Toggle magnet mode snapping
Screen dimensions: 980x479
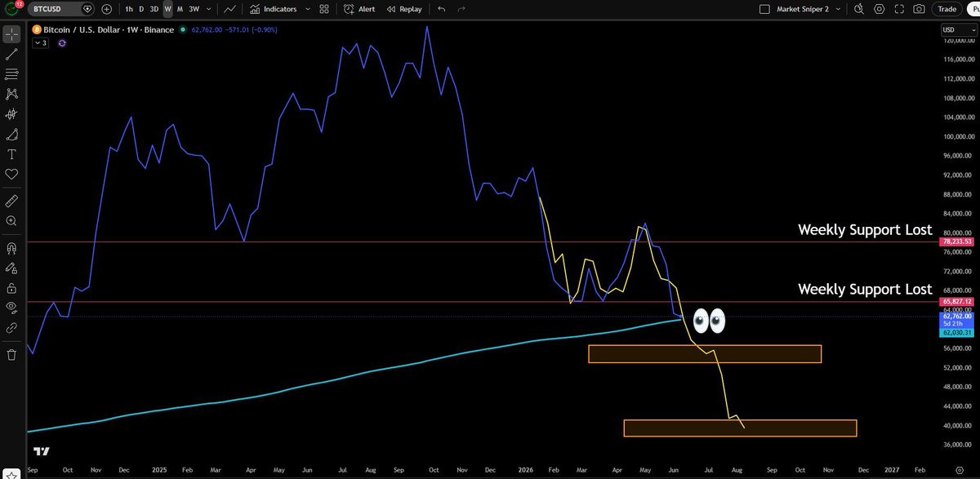[x=11, y=247]
